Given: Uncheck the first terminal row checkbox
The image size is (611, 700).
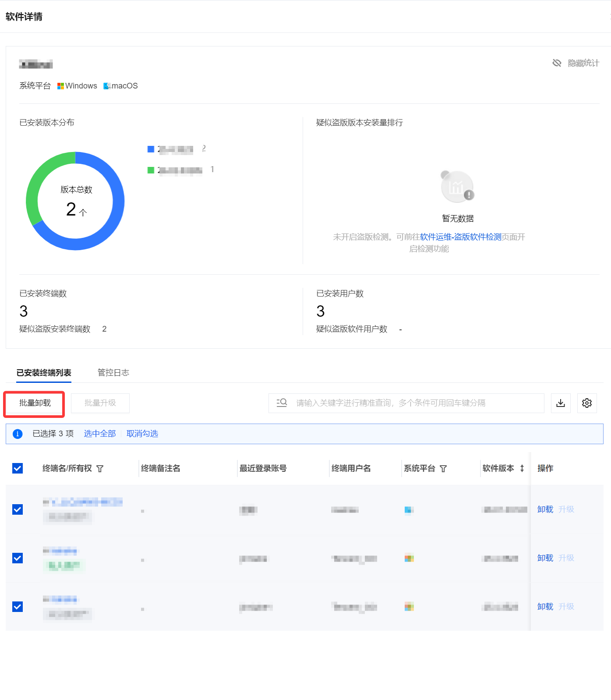Looking at the screenshot, I should pos(18,509).
